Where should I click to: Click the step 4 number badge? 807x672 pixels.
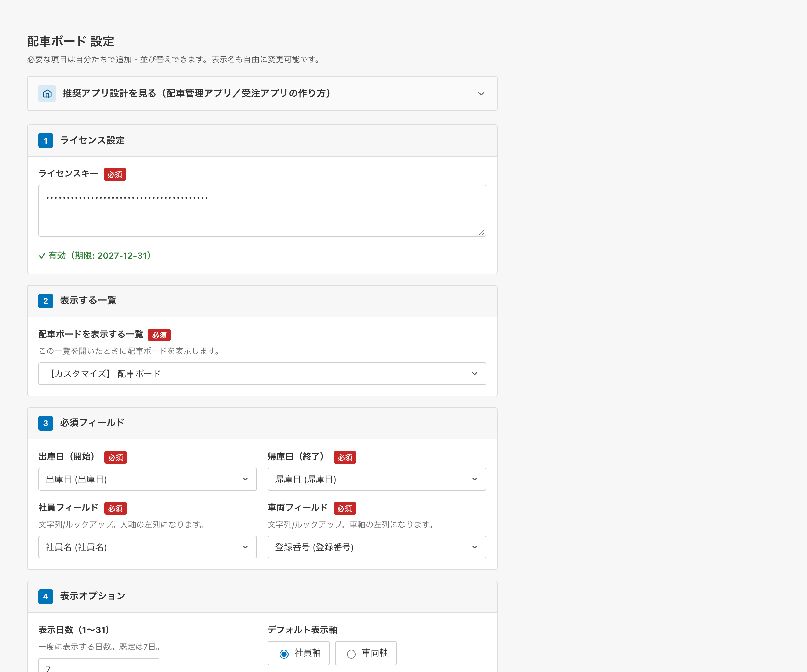click(x=46, y=596)
